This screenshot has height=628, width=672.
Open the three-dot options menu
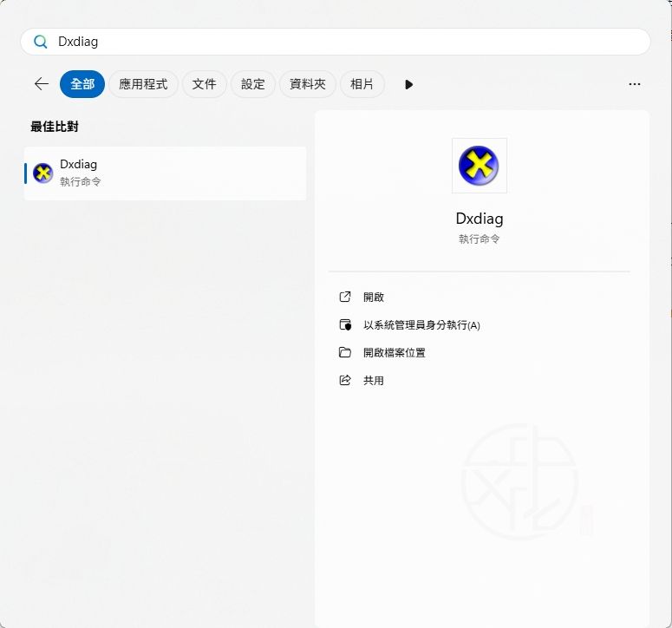(x=635, y=84)
